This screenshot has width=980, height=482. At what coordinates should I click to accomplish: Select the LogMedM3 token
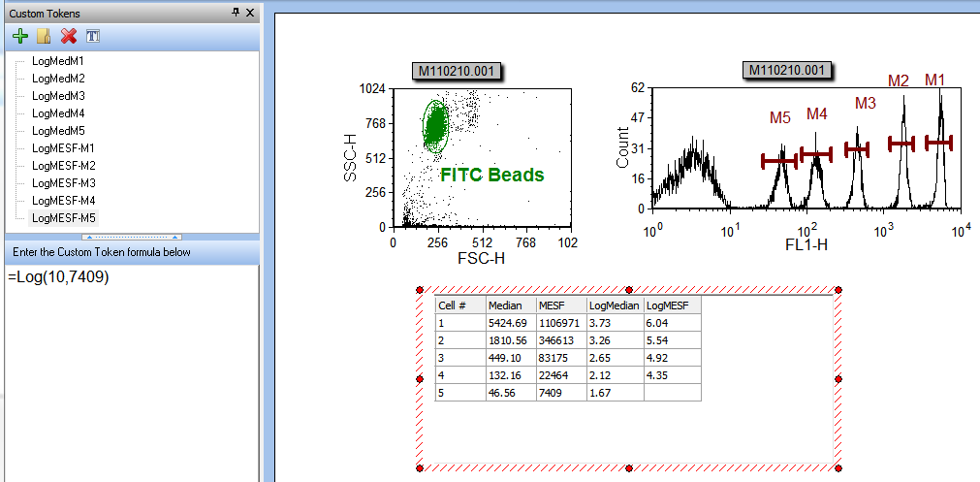point(58,95)
